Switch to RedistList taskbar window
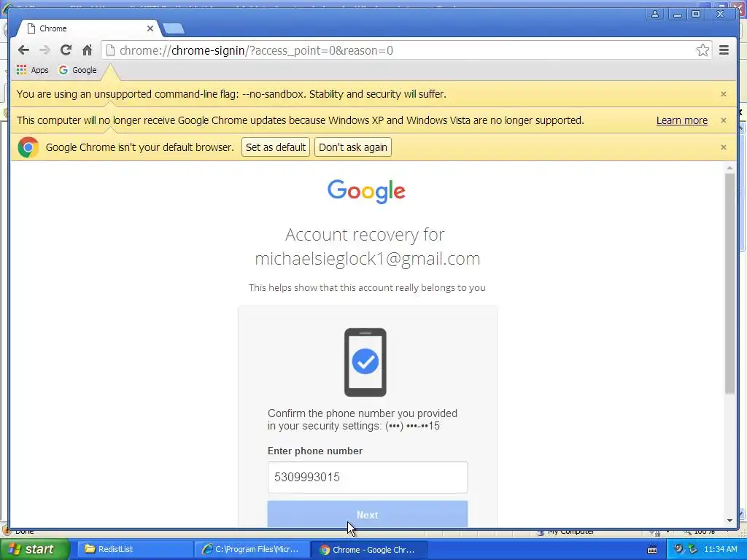This screenshot has height=560, width=747. pos(134,549)
